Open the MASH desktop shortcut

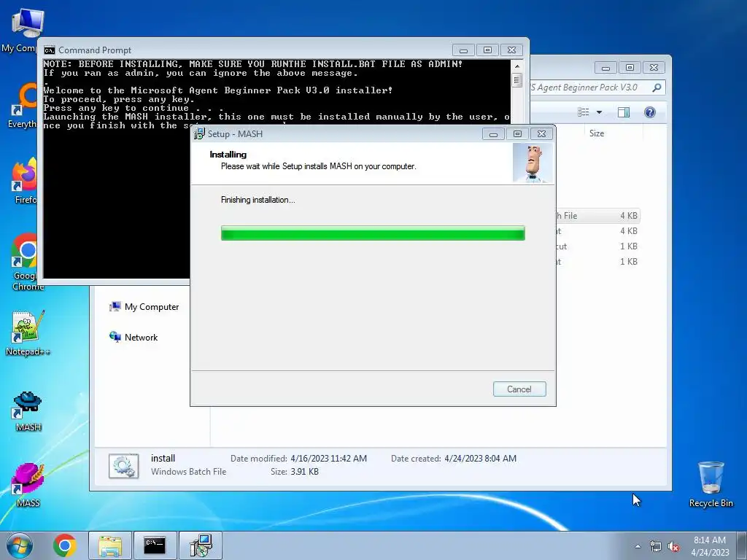pyautogui.click(x=28, y=411)
